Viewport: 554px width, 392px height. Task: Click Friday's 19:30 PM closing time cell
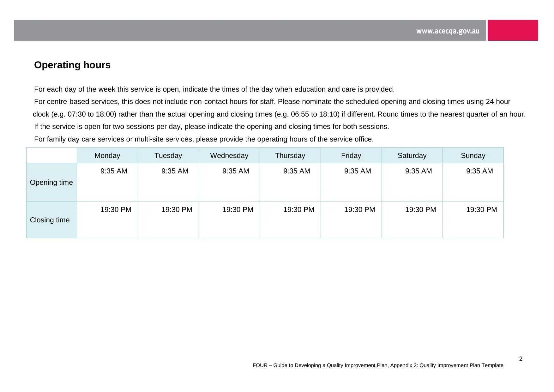click(x=351, y=220)
